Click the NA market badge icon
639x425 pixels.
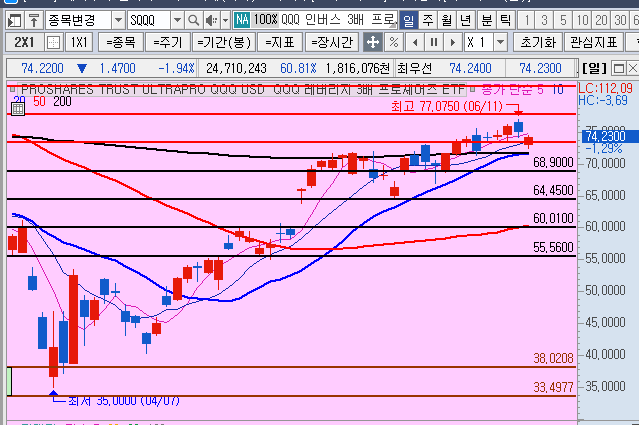pos(241,20)
